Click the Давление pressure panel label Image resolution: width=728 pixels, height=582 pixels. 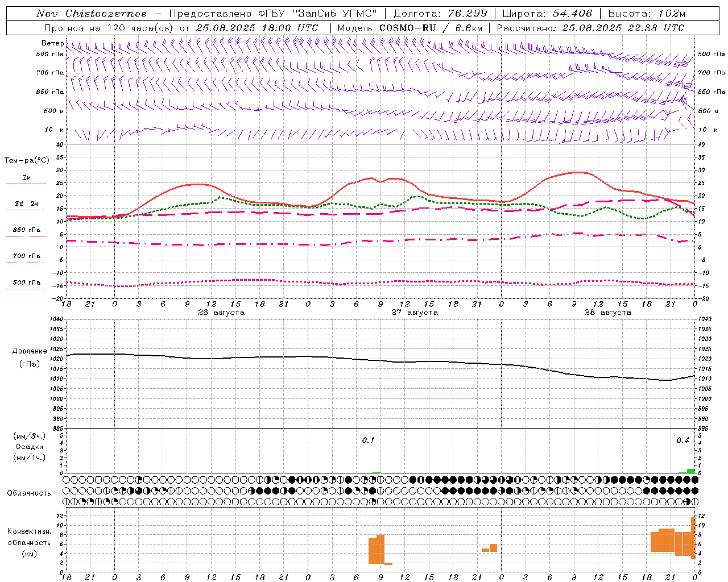tap(30, 351)
